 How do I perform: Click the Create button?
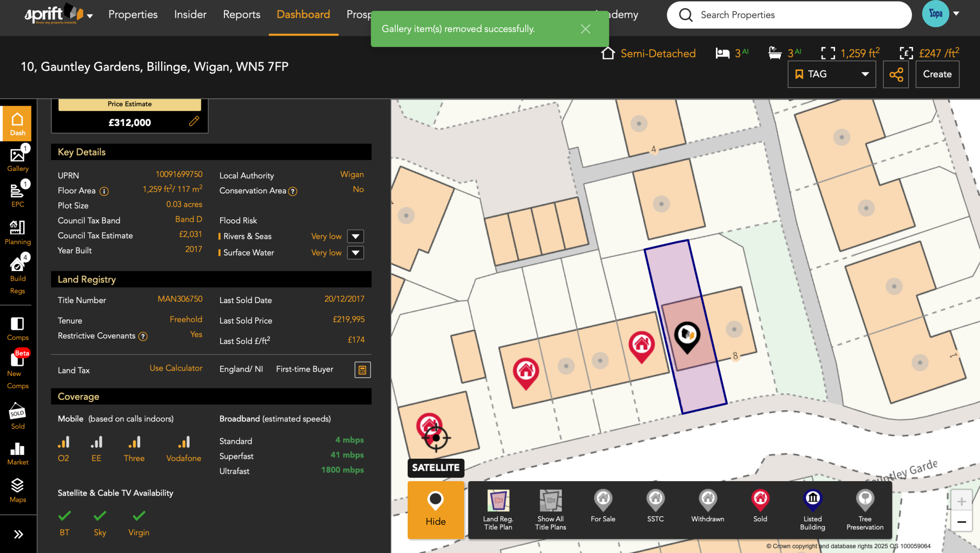(x=937, y=74)
